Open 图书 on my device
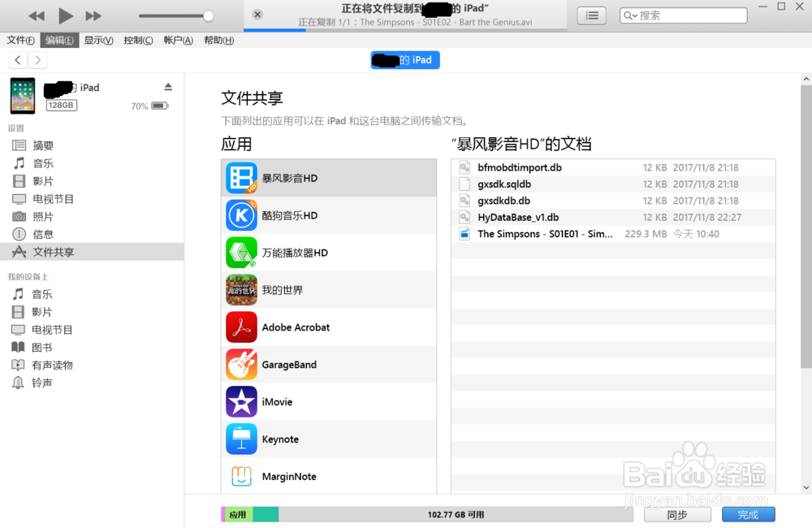Viewport: 812px width, 528px height. pos(93,347)
